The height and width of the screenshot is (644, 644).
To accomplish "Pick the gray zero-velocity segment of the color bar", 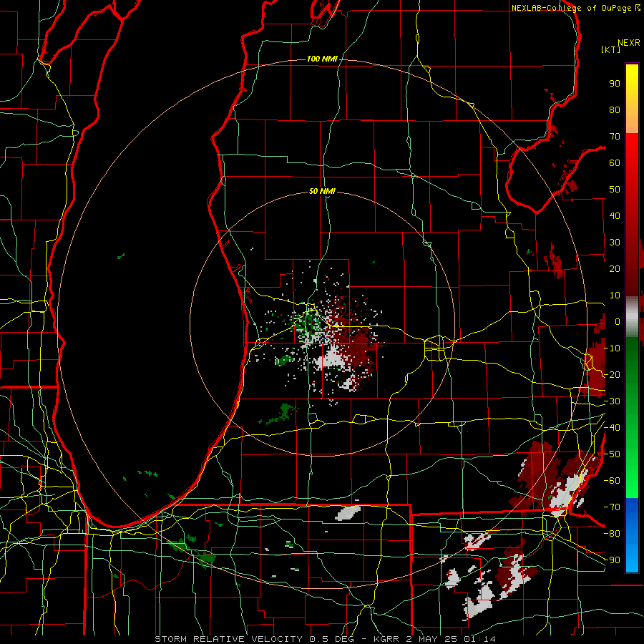I will point(632,317).
